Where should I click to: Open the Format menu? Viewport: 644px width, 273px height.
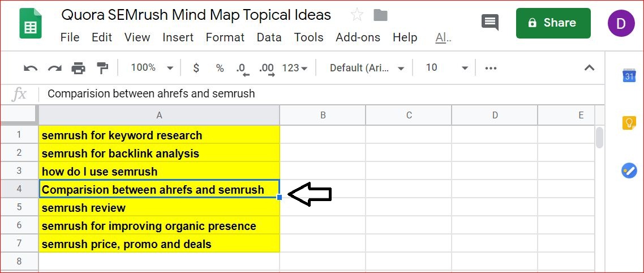225,37
